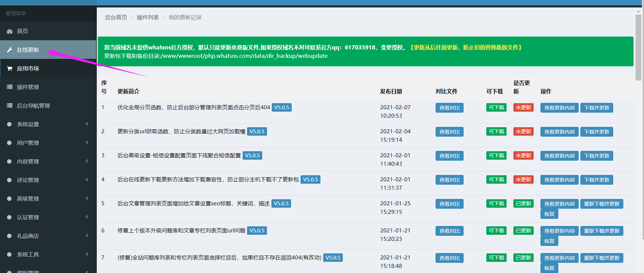Open 插件列表 breadcrumb link
The image size is (644, 273).
coord(148,17)
